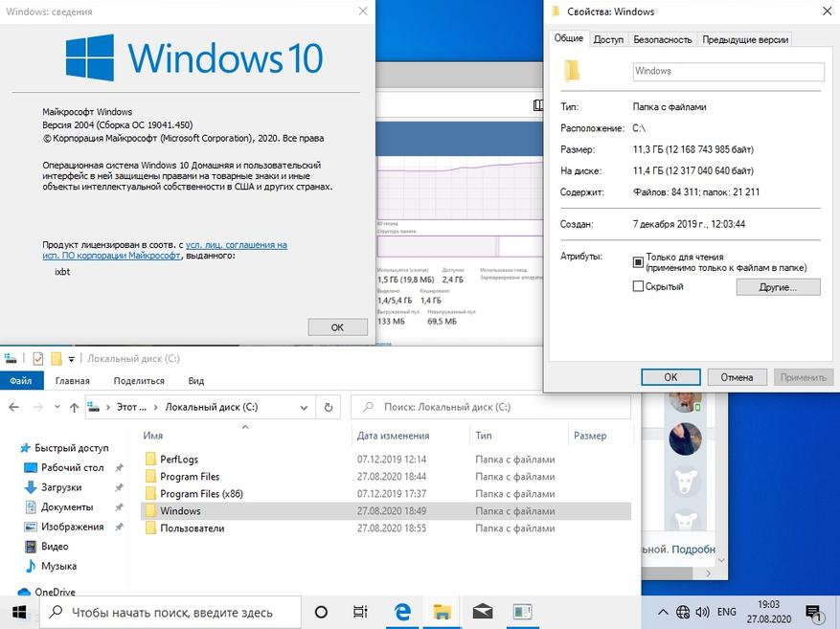Viewport: 840px width, 629px height.
Task: Expand the address bar history dropdown
Action: (304, 408)
